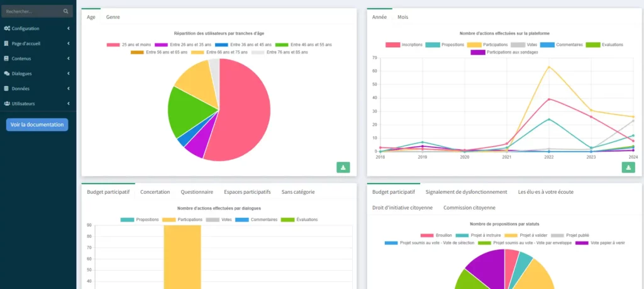Download the age distribution pie chart
The width and height of the screenshot is (644, 289).
click(x=343, y=167)
